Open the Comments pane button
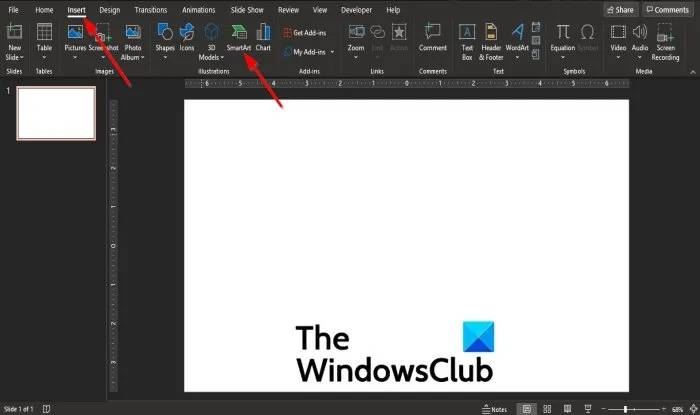The image size is (700, 415). click(x=668, y=10)
